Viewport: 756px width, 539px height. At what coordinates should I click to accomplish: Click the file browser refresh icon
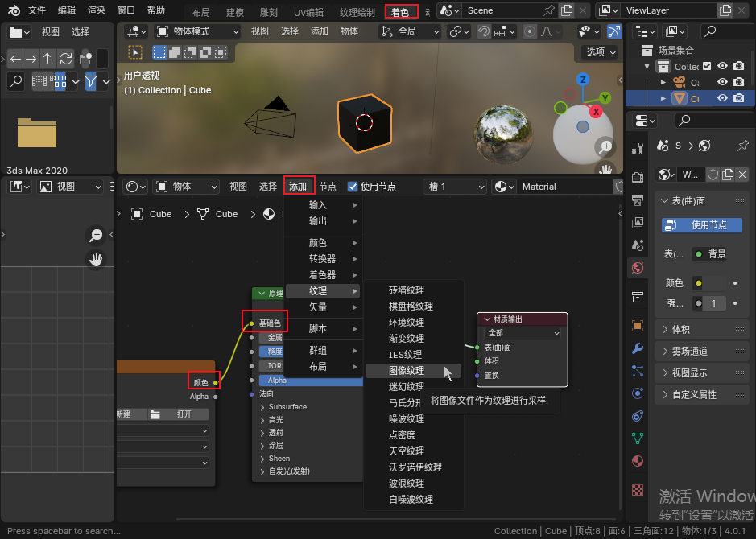[x=66, y=59]
